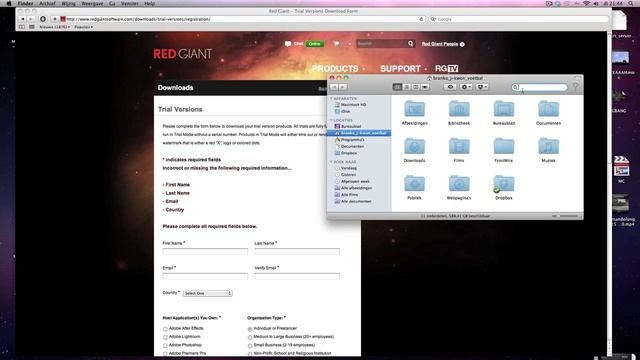Check Adobe After Effects checkbox
Screen dimensions: 640x360
pyautogui.click(x=165, y=329)
